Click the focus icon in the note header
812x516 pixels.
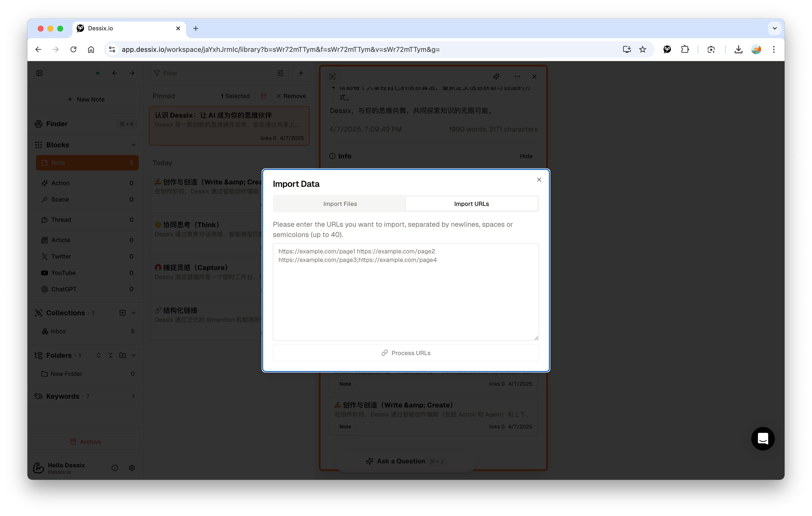click(x=332, y=77)
